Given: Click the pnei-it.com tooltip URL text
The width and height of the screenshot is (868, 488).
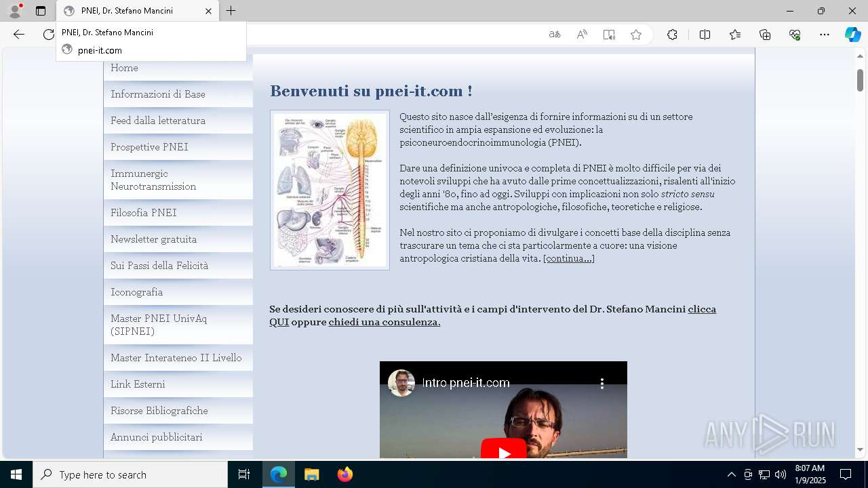Looking at the screenshot, I should coord(100,50).
